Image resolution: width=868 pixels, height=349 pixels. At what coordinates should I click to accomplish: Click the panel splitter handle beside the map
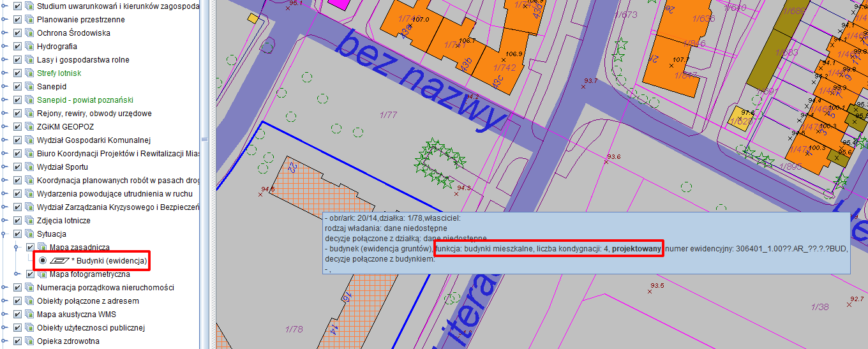pyautogui.click(x=204, y=140)
